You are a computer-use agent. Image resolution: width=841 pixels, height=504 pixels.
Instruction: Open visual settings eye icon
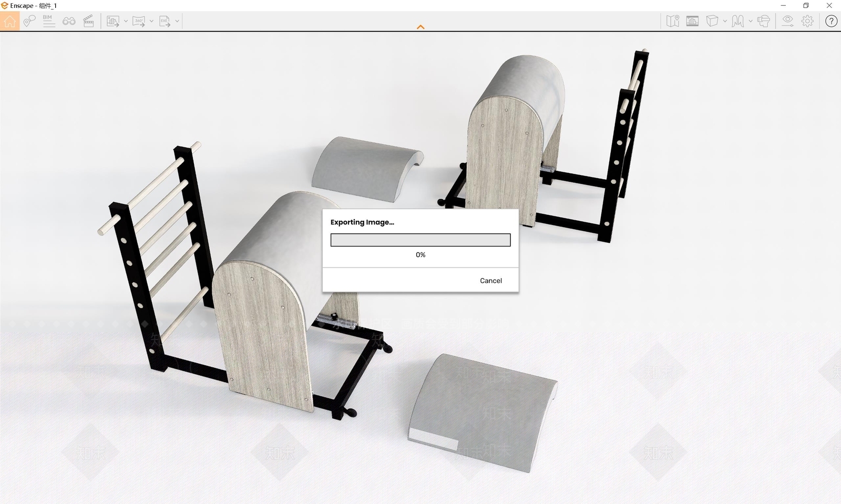click(787, 21)
